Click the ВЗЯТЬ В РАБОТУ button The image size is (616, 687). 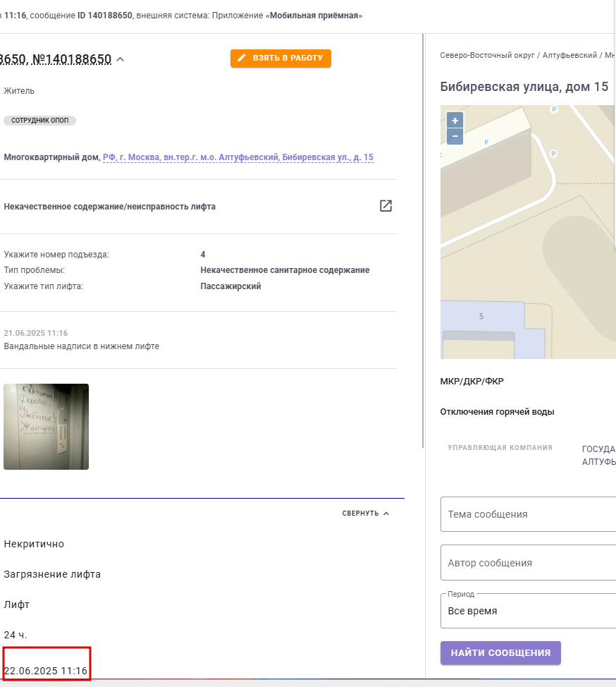click(x=281, y=59)
